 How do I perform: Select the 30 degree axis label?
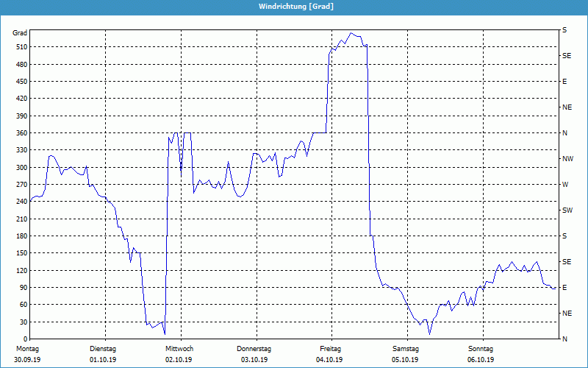(24, 322)
